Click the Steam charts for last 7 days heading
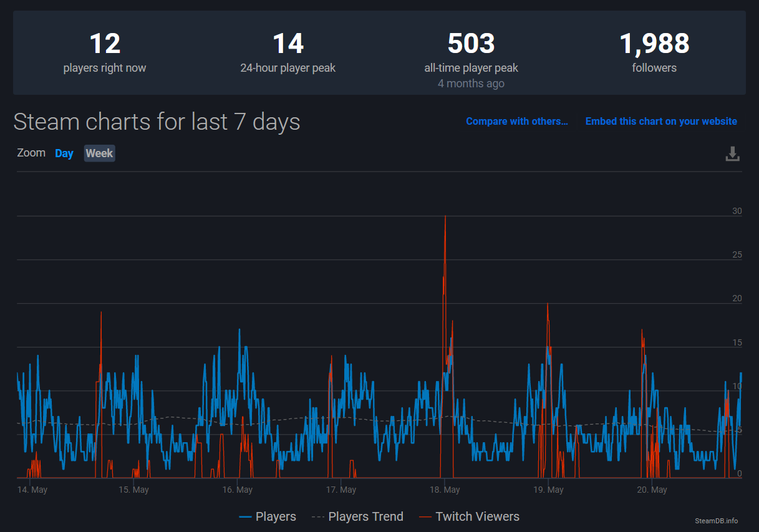The width and height of the screenshot is (759, 532). coord(157,122)
